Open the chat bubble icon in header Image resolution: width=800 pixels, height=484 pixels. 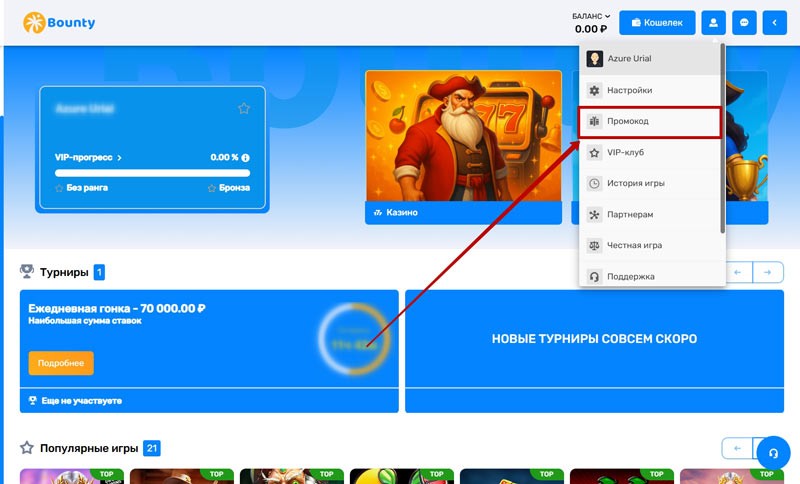(x=744, y=22)
